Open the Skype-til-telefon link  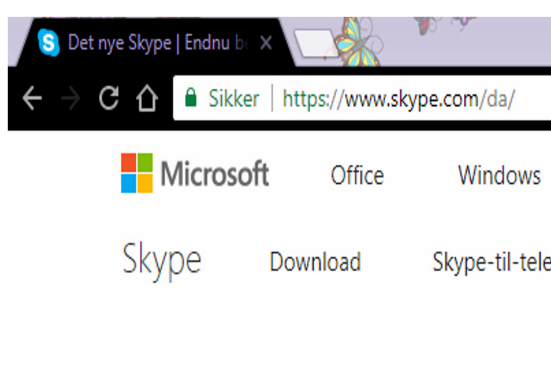492,262
